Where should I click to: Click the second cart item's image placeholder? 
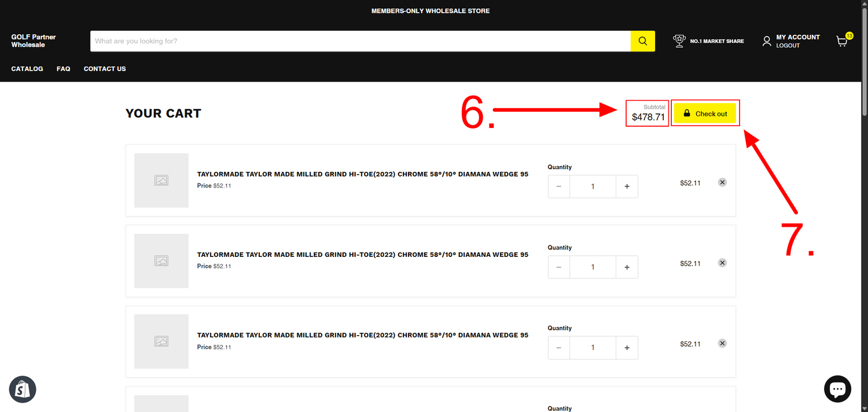[161, 261]
